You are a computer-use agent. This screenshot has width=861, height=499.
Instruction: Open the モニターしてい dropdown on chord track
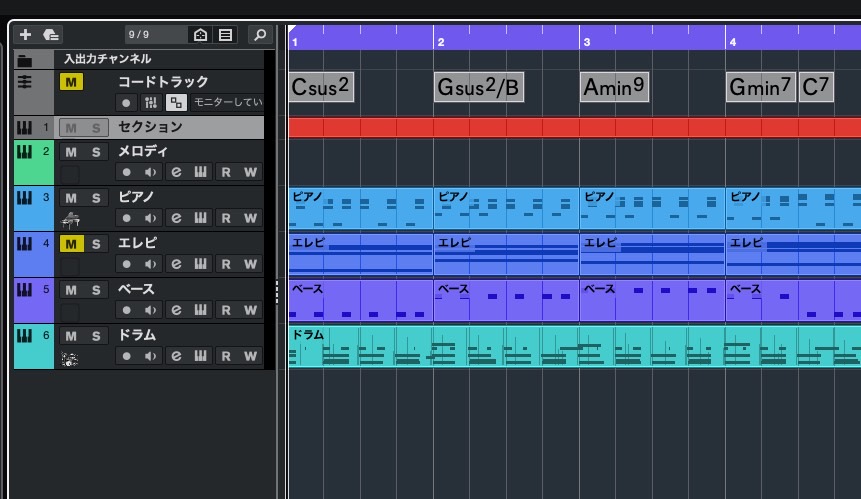click(227, 103)
